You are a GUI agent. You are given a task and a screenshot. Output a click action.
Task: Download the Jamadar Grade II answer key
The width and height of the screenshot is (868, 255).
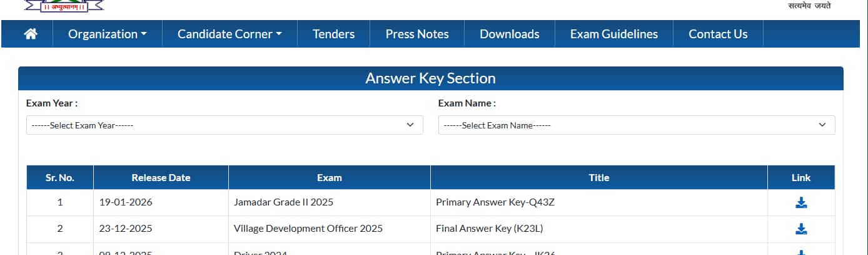(x=800, y=202)
